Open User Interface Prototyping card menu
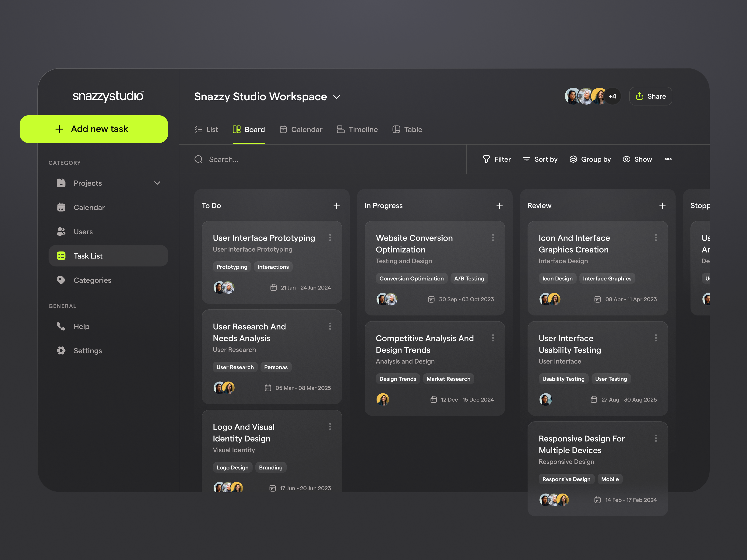The height and width of the screenshot is (560, 747). 330,238
